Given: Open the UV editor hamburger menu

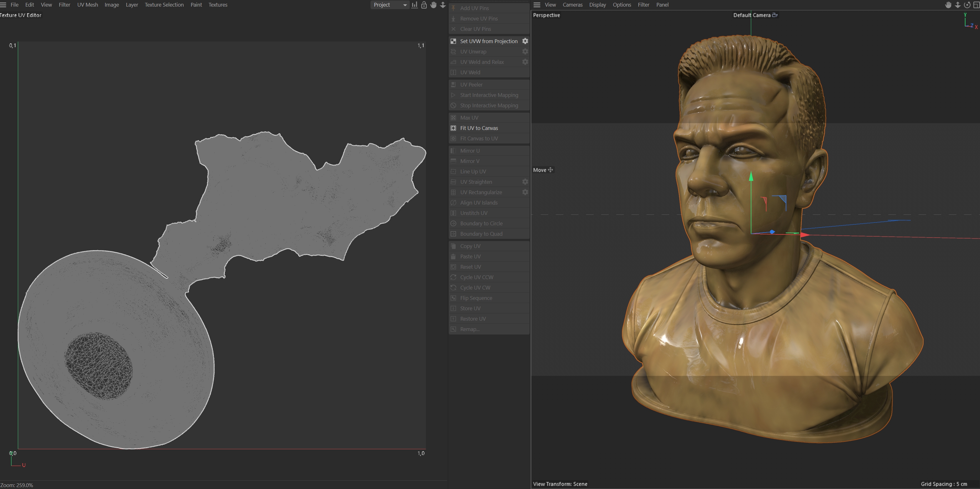Looking at the screenshot, I should point(3,5).
